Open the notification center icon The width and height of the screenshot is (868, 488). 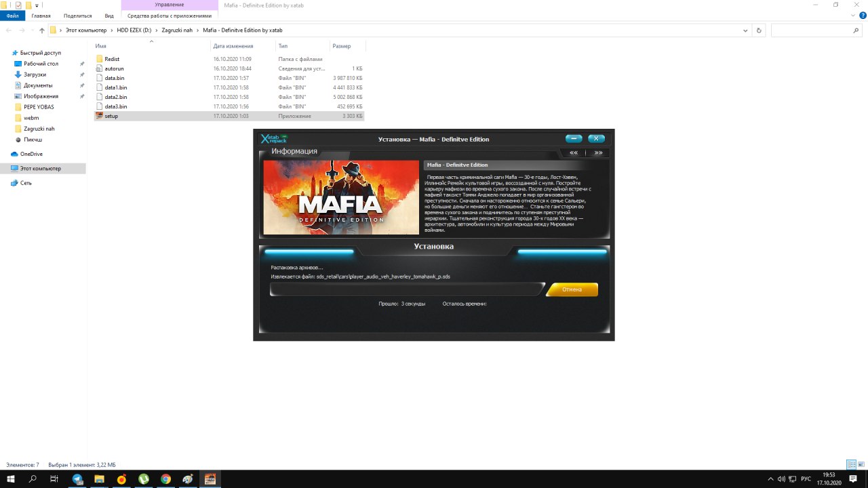click(x=853, y=479)
